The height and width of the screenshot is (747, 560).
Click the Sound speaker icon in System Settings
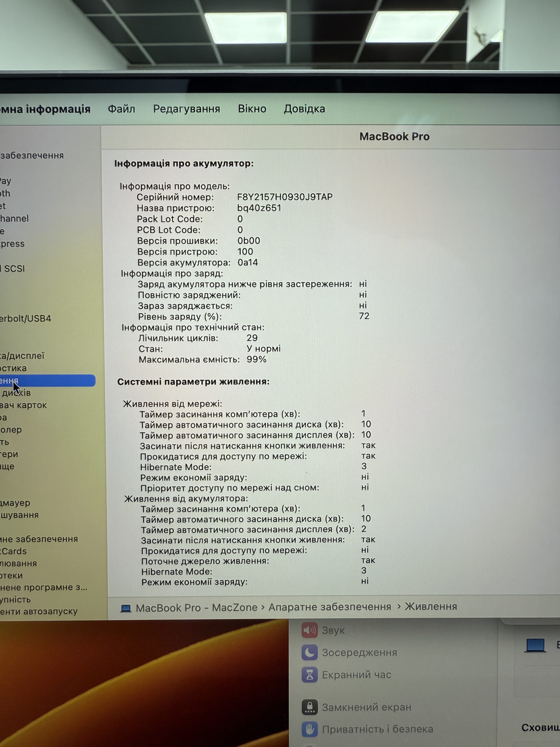coord(309,630)
